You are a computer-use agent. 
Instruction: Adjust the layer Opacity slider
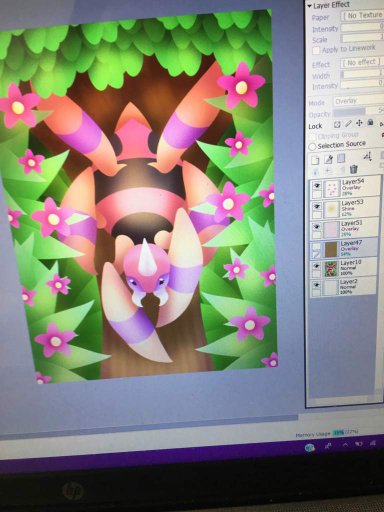(358, 111)
